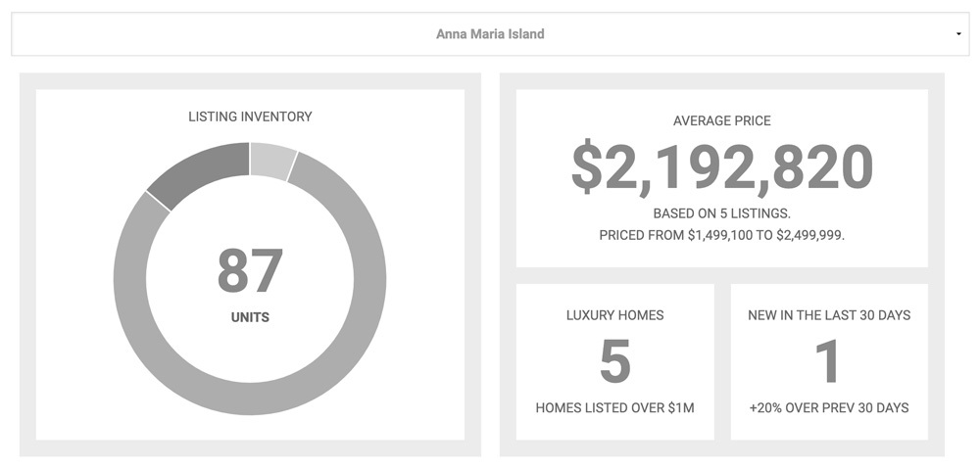The width and height of the screenshot is (980, 469).
Task: Click the Homes Listed Over $1M caption
Action: (x=615, y=408)
